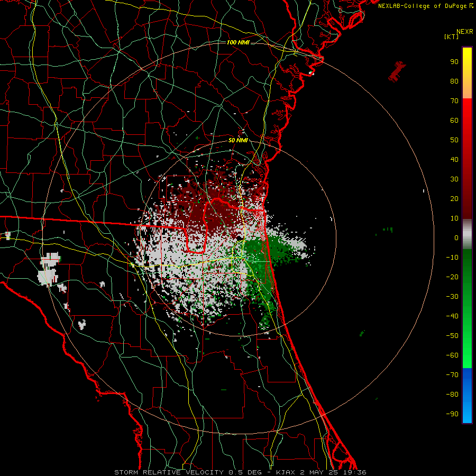This screenshot has width=476, height=476.
Task: Click the 50 value on velocity scale
Action: coord(454,140)
